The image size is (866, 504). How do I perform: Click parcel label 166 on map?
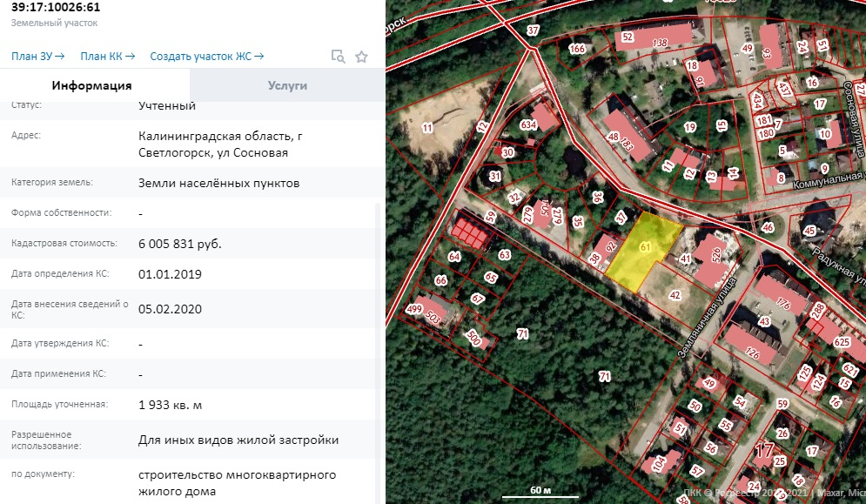[576, 49]
